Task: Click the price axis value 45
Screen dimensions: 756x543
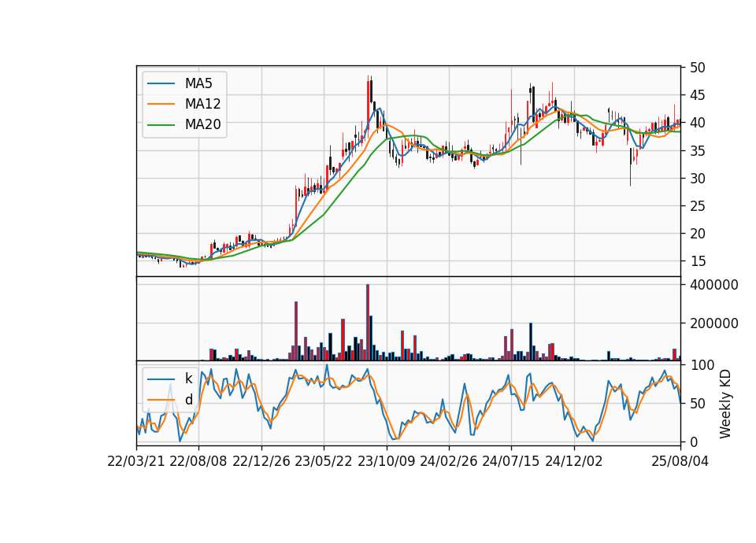Action: pos(698,95)
